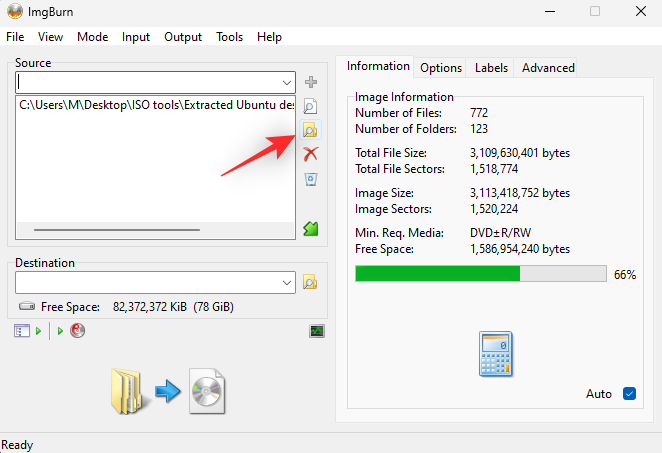The image size is (662, 453).
Task: Expand the Destination dropdown arrow
Action: pos(287,282)
